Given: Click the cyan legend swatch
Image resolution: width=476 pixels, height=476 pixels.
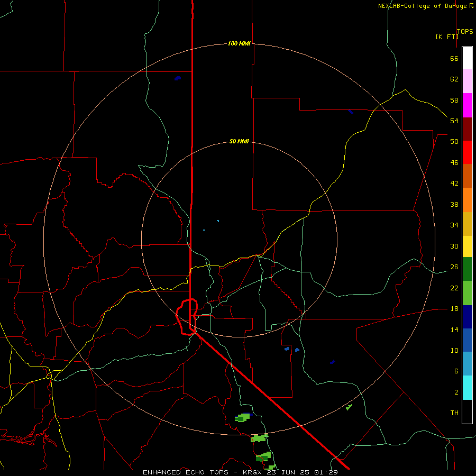Looking at the screenshot, I should [x=467, y=387].
